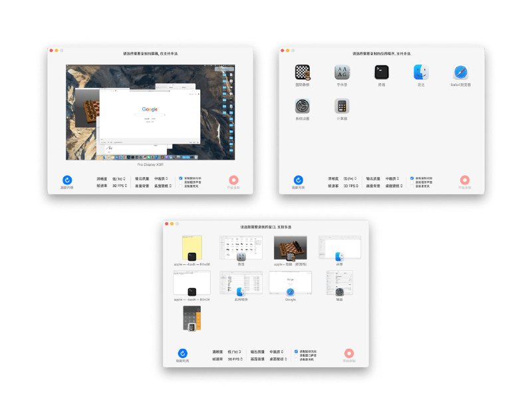Select the Pro Display XDR screen preview
This screenshot has width=532, height=420.
[x=151, y=111]
